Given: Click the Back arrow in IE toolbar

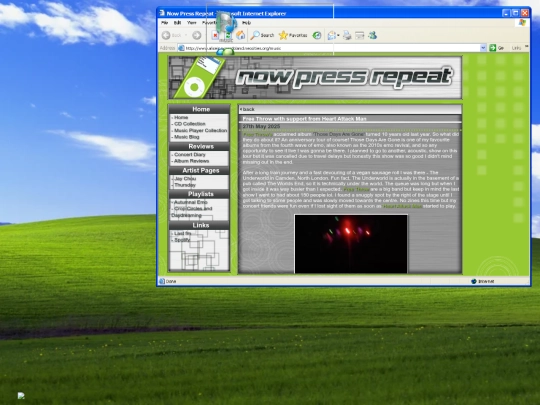Looking at the screenshot, I should (x=166, y=35).
